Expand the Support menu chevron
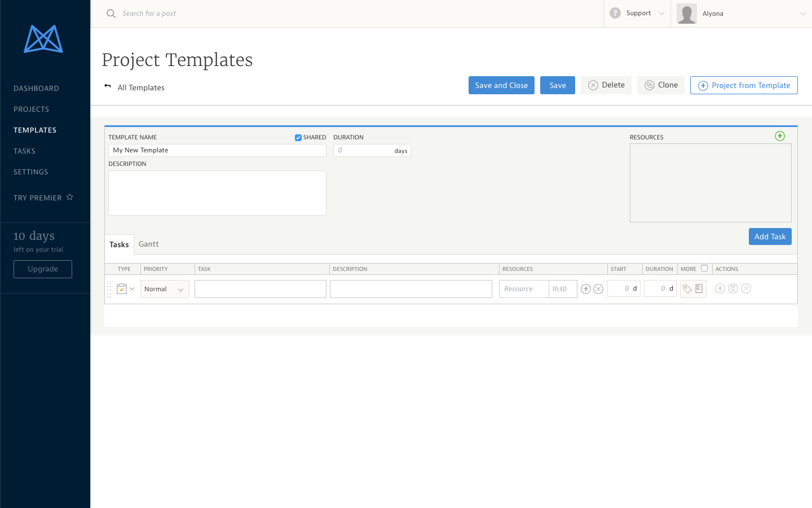Viewport: 812px width, 508px height. point(661,13)
